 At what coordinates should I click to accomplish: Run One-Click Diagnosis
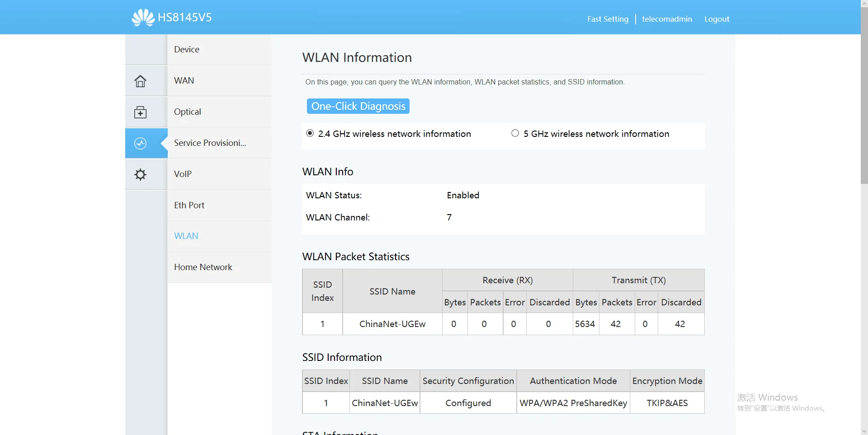358,106
